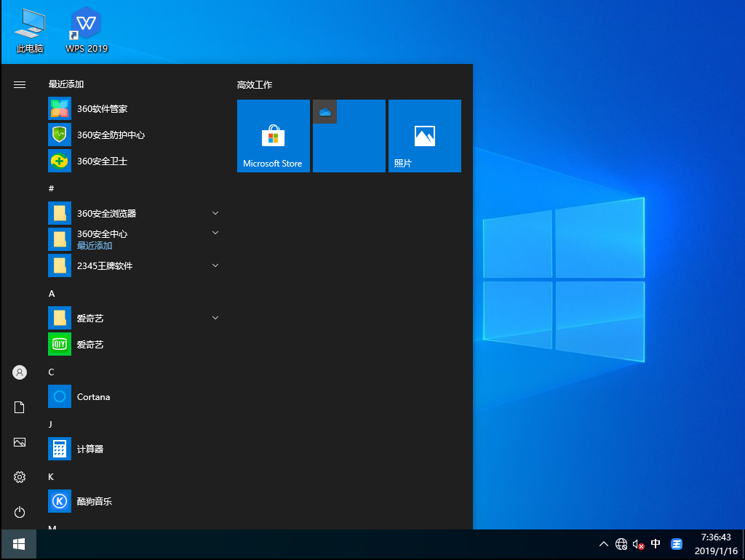
Task: Expand the 360安全浏览器 folder chevron
Action: tap(215, 213)
